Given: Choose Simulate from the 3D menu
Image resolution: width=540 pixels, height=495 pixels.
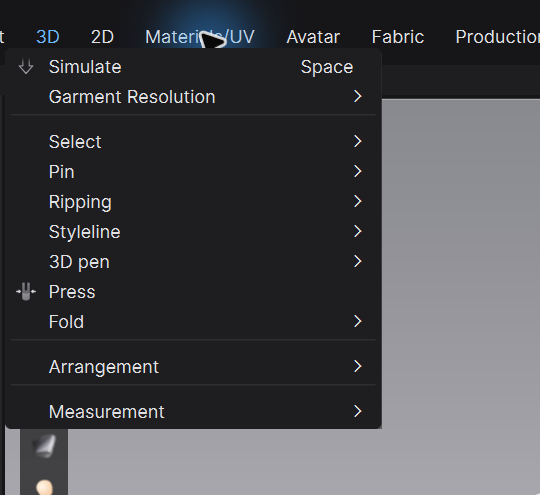Looking at the screenshot, I should 194,67.
